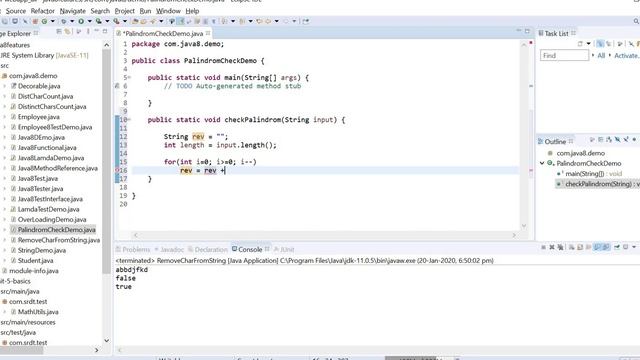Screen dimensions: 640x360
Task: Click the Search magnifier icon at top right
Action: tap(636, 21)
